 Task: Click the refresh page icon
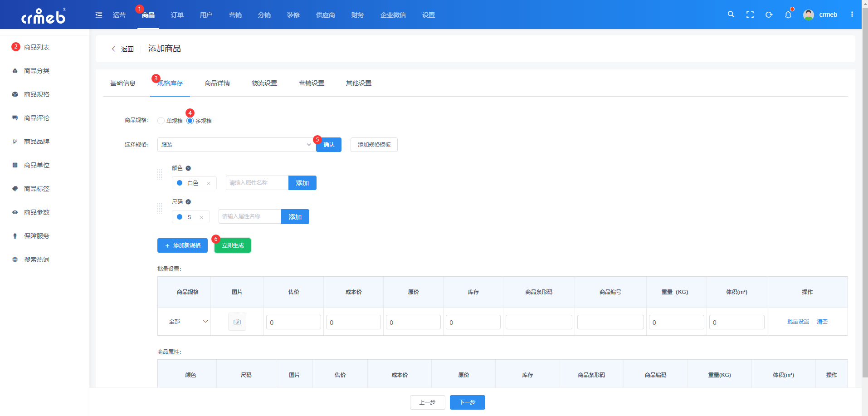[x=769, y=15]
